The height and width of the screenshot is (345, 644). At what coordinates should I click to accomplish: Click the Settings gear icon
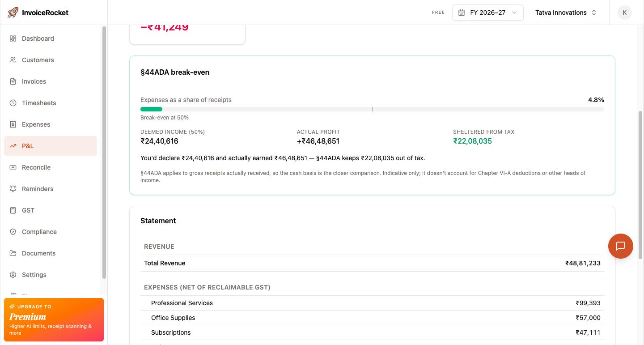click(x=13, y=275)
